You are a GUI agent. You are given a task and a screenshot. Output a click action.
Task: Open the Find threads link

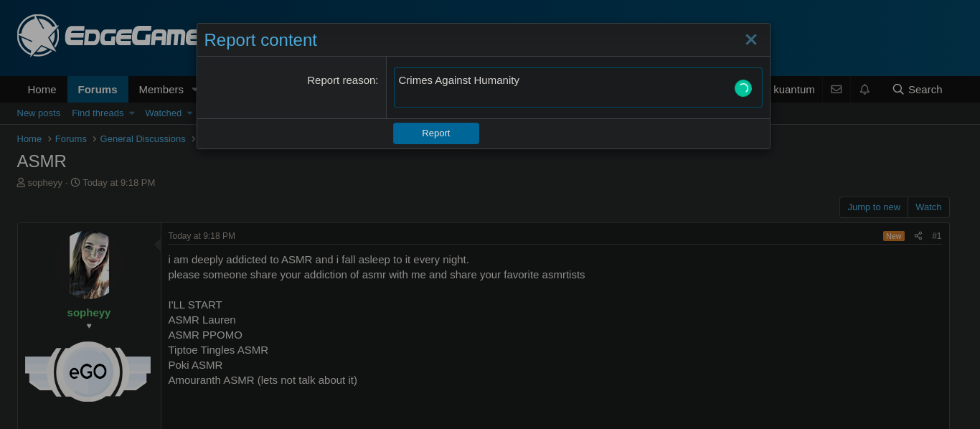click(98, 113)
